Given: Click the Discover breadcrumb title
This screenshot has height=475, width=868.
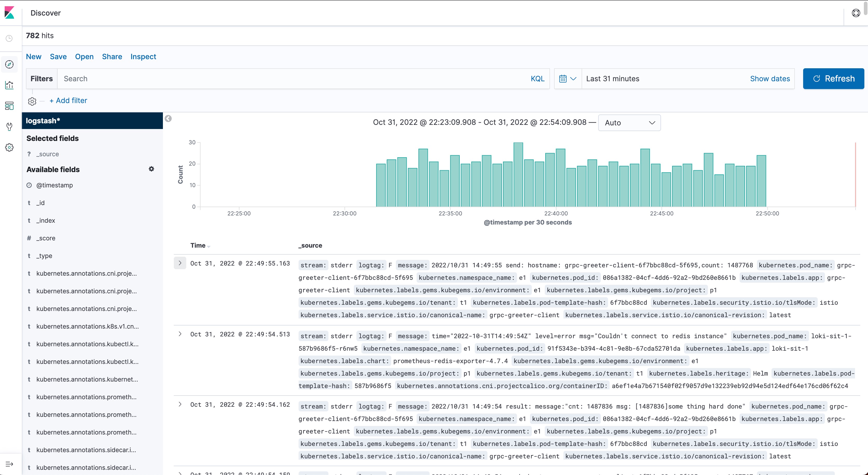Looking at the screenshot, I should pyautogui.click(x=45, y=13).
